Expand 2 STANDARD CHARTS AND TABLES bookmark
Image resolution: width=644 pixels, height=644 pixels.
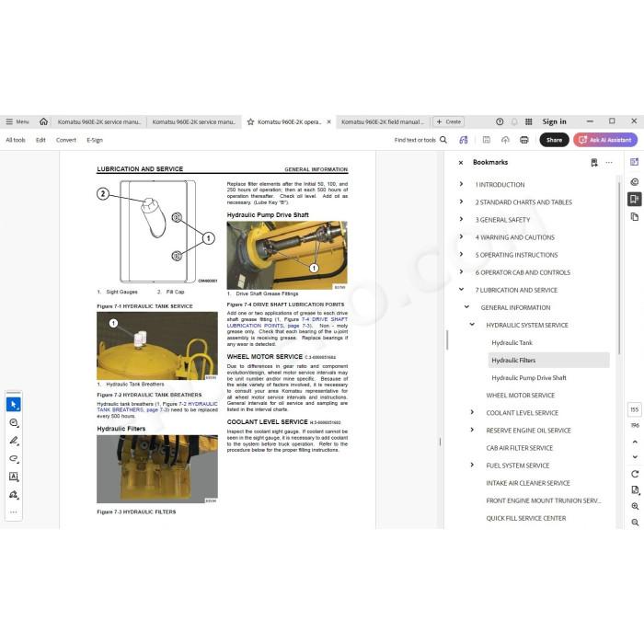point(461,202)
